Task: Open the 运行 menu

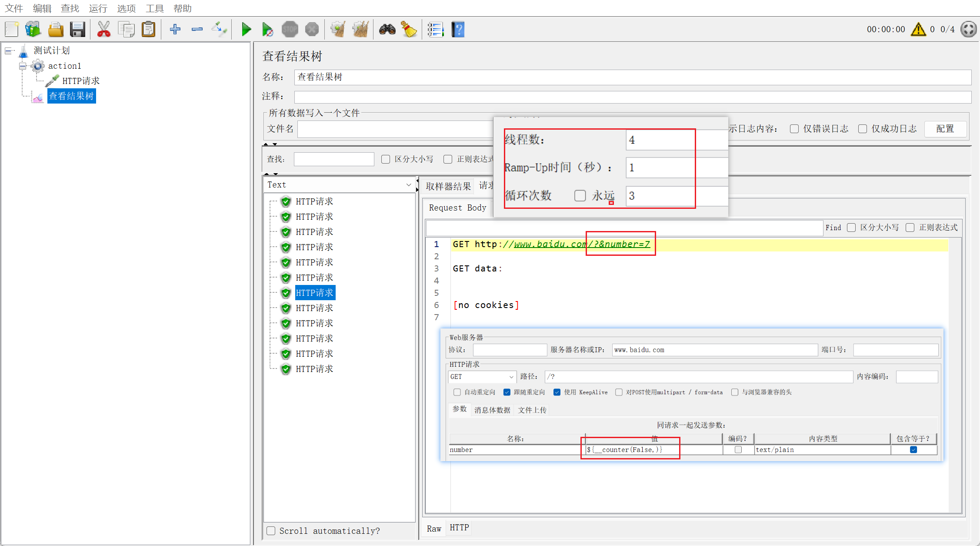Action: (98, 8)
